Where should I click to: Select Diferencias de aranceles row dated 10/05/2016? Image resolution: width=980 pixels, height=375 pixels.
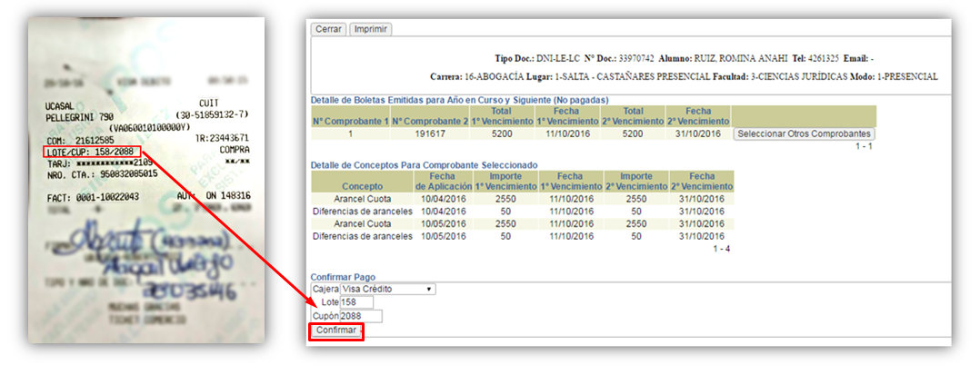pyautogui.click(x=523, y=236)
